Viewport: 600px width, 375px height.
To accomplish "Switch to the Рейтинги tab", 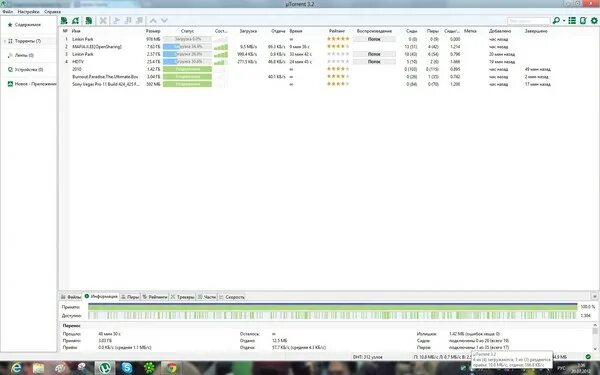I will coord(155,297).
